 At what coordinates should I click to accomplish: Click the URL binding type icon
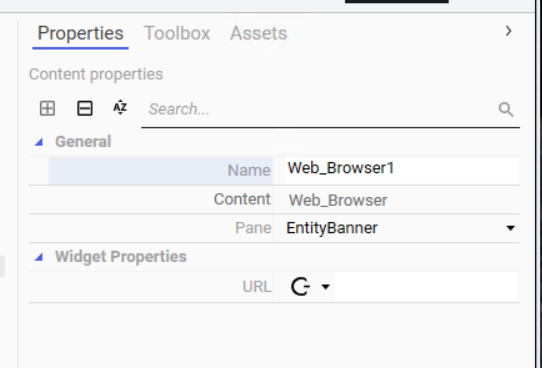pos(300,287)
